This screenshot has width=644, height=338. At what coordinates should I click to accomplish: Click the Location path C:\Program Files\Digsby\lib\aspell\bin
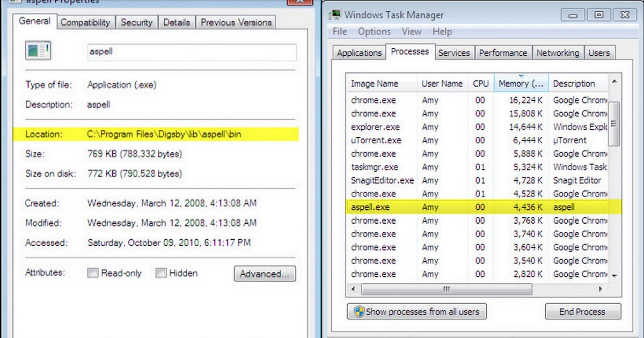point(164,134)
